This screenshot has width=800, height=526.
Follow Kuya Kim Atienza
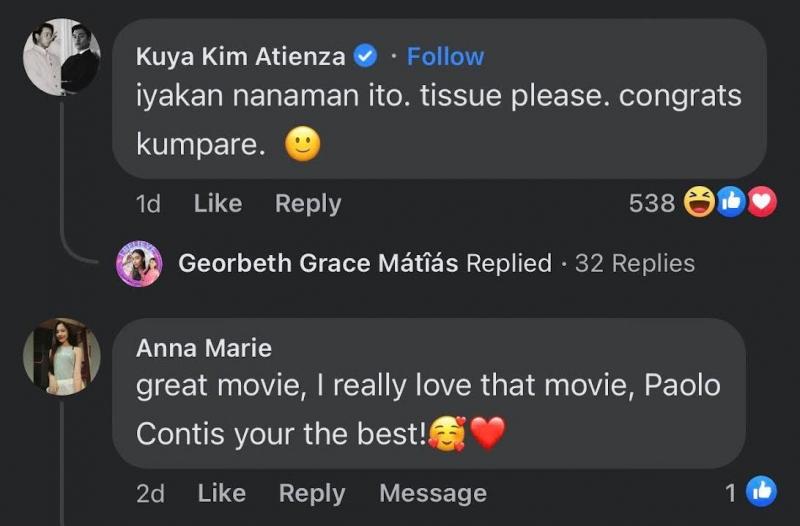445,57
